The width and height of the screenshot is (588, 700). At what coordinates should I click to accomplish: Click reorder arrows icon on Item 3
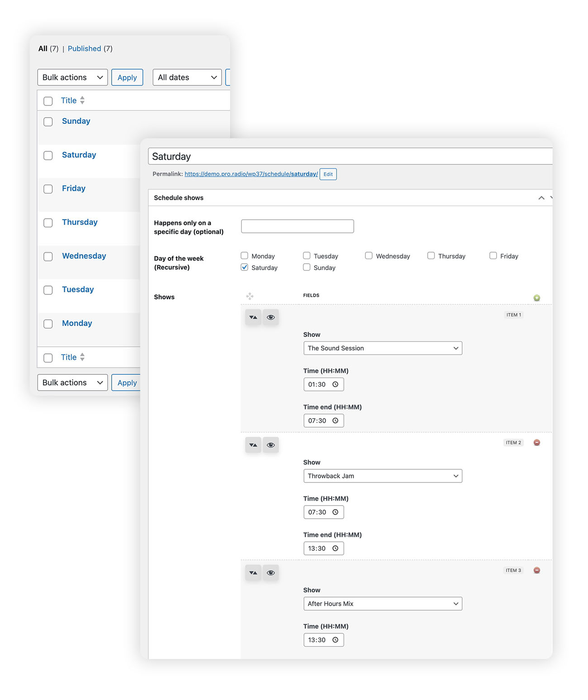[253, 573]
